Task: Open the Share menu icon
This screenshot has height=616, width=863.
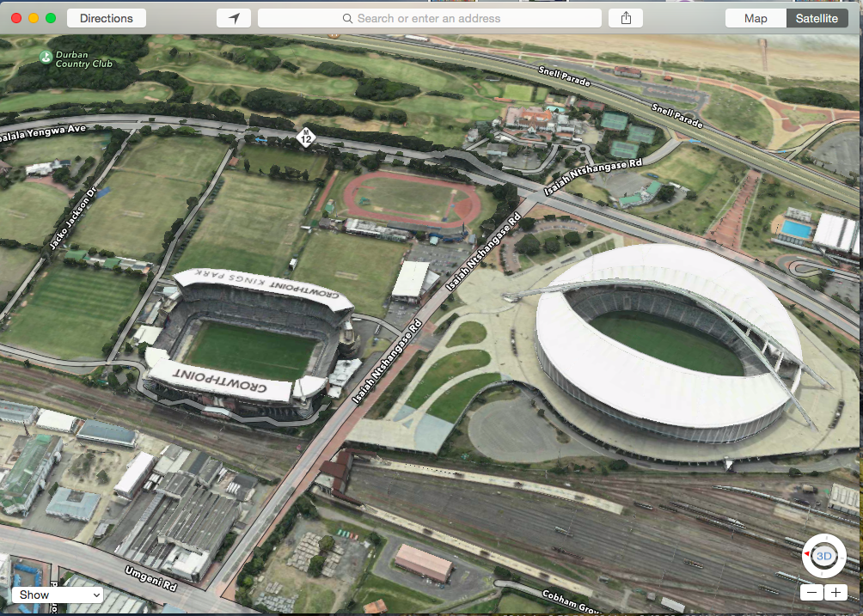Action: click(626, 18)
